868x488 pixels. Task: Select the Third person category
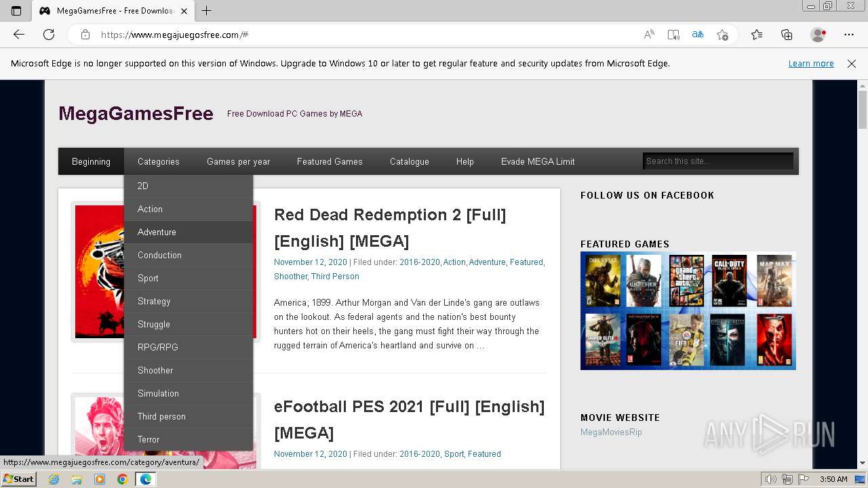click(189, 416)
